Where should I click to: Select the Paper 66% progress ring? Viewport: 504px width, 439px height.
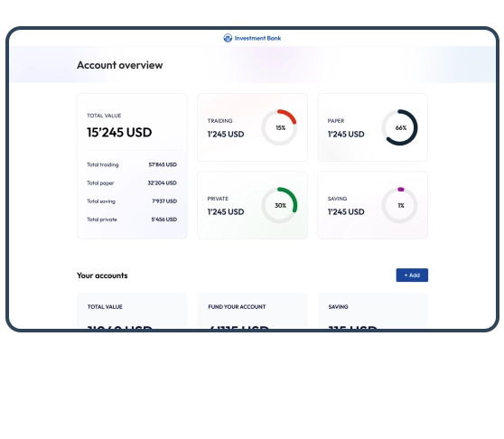[399, 127]
